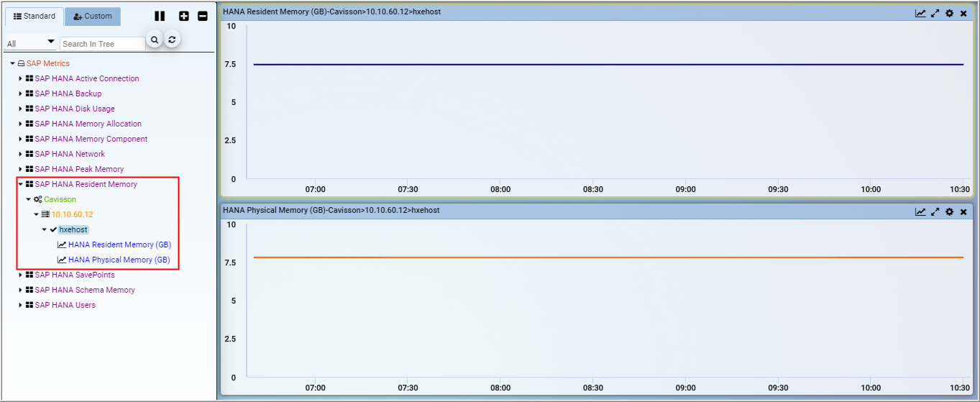The image size is (980, 402).
Task: Click the printer icon beside SAP Metrics
Action: 22,63
